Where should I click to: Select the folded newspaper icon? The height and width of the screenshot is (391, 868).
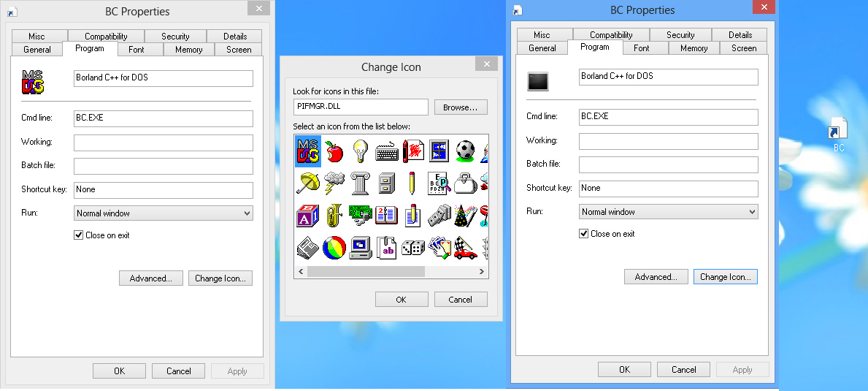point(307,248)
